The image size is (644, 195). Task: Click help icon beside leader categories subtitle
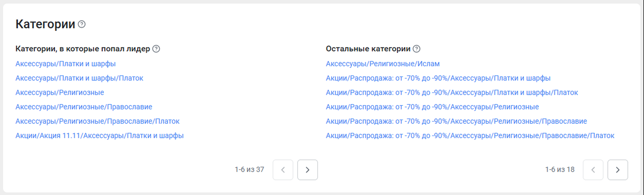156,49
